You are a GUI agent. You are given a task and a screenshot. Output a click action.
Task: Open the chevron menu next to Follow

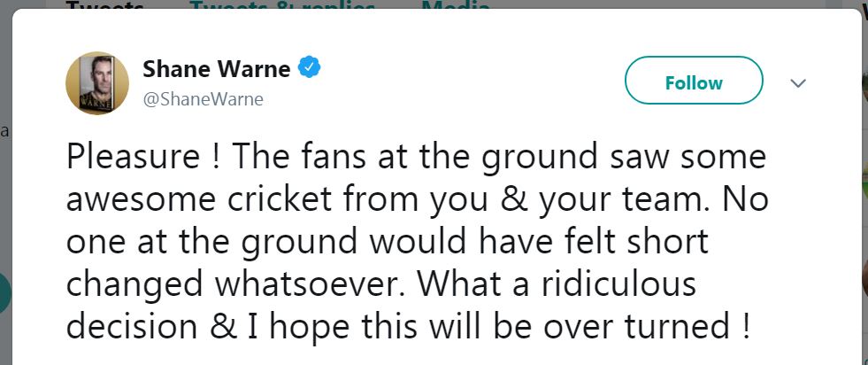tap(798, 82)
